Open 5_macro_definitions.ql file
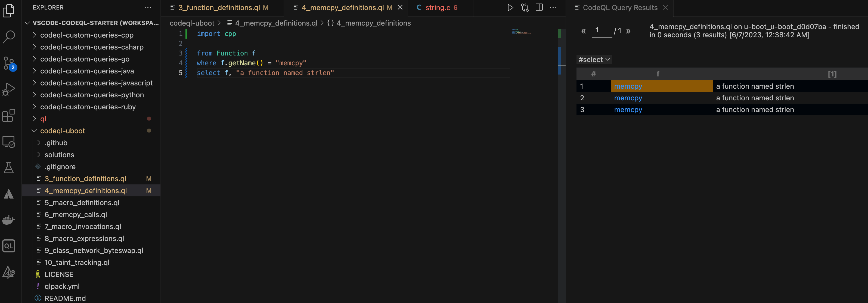This screenshot has width=868, height=303. [x=82, y=203]
